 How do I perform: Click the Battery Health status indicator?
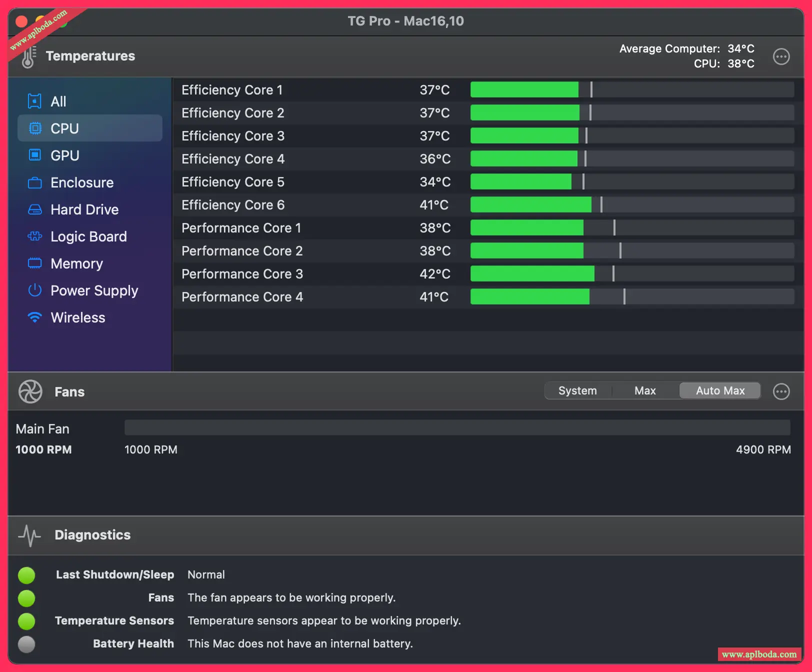(x=26, y=644)
